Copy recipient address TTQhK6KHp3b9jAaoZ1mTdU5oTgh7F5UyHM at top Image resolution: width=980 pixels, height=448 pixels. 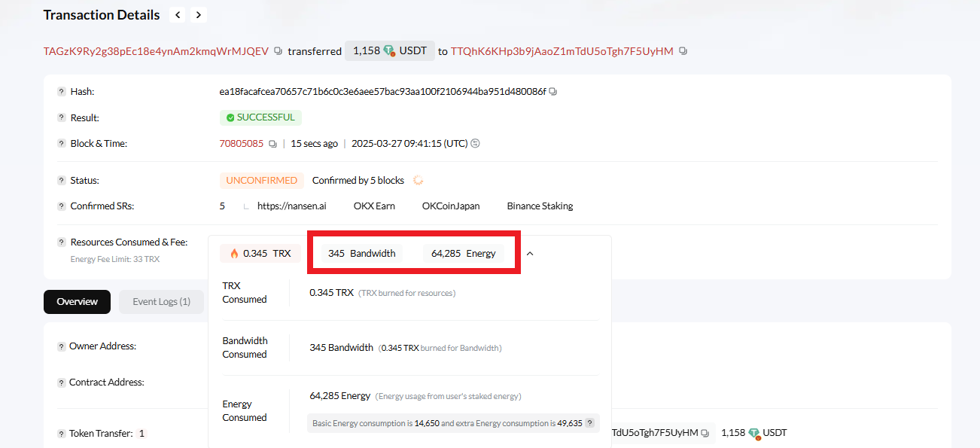pos(683,51)
